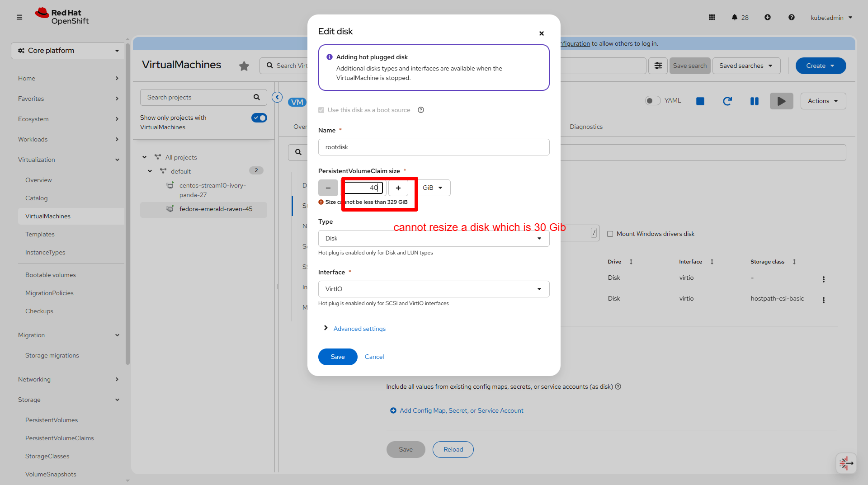The image size is (868, 485).
Task: Sort the table by Drive column
Action: pos(631,262)
